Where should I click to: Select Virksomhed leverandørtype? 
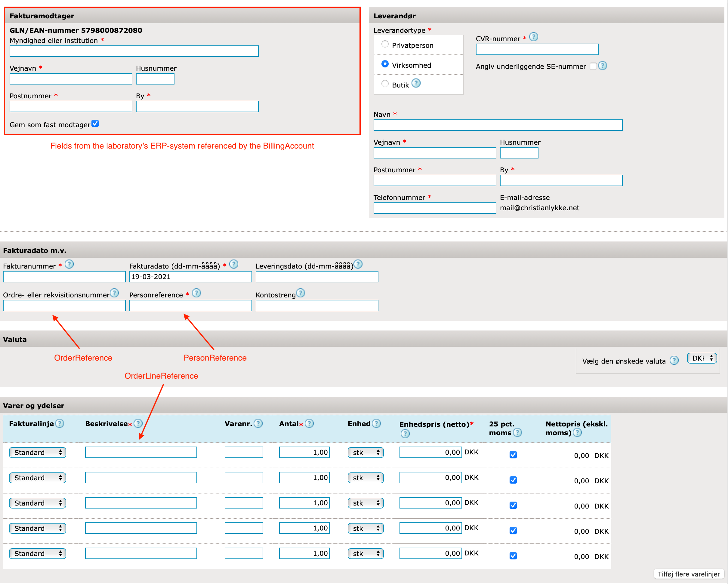(x=385, y=64)
